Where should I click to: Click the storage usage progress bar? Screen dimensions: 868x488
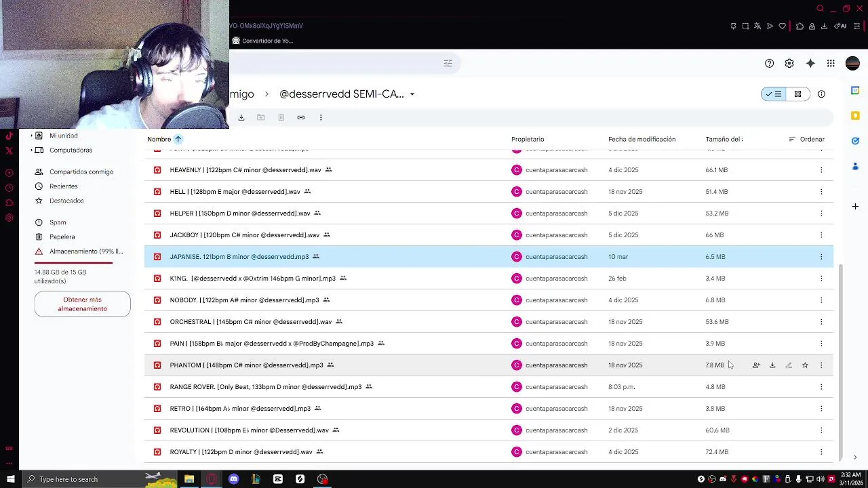click(73, 262)
